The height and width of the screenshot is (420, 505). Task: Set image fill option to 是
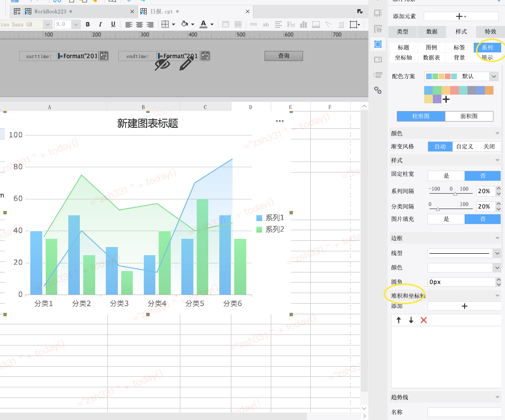(446, 219)
